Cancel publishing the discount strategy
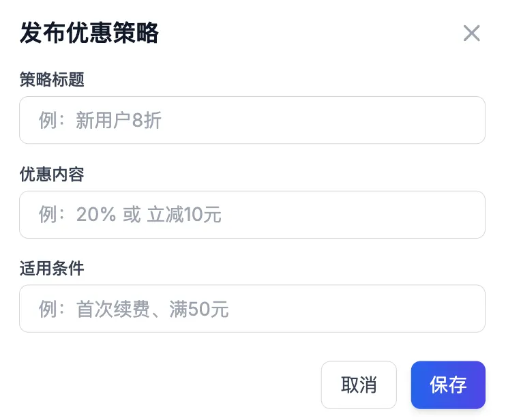 (359, 385)
